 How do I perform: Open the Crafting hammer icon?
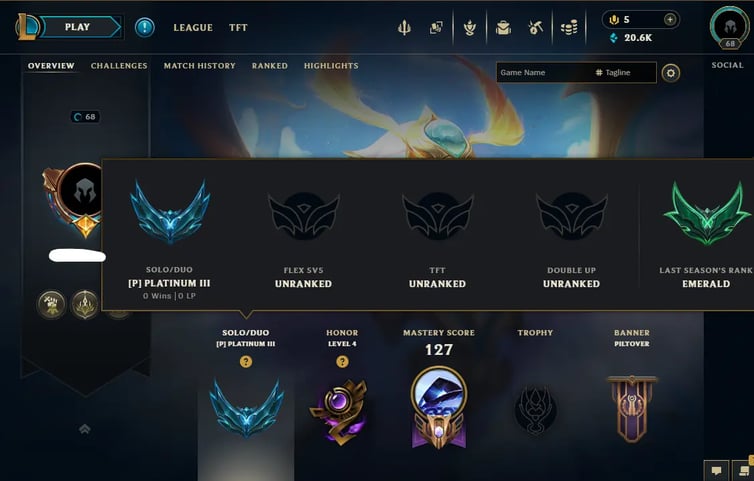tap(535, 28)
